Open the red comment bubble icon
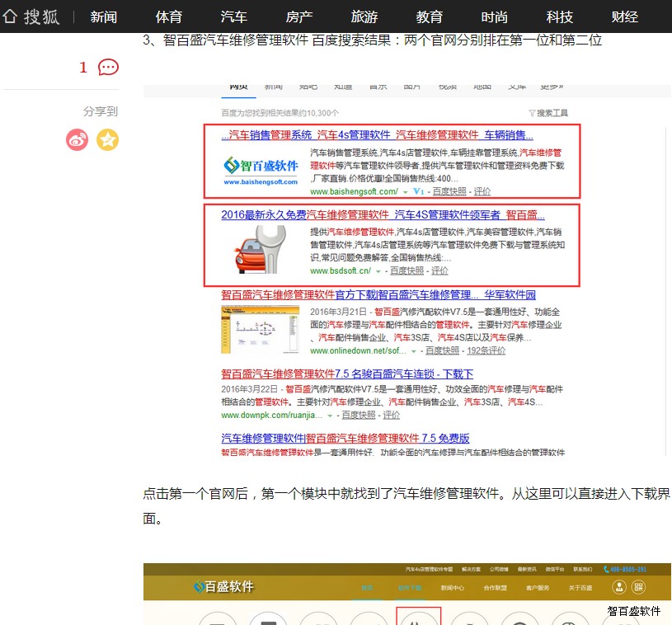Screen dimensions: 672x625 click(x=108, y=68)
